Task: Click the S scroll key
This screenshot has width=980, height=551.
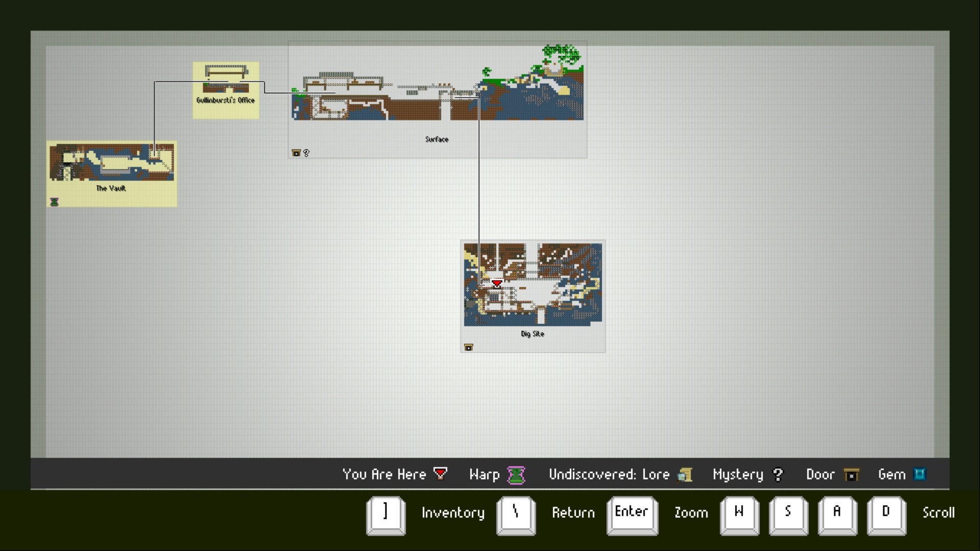Action: (788, 514)
